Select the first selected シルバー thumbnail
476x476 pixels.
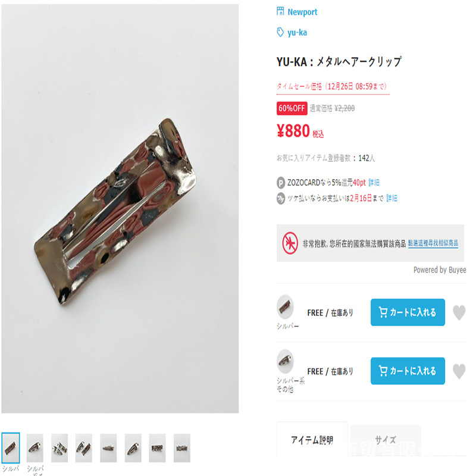coord(11,448)
